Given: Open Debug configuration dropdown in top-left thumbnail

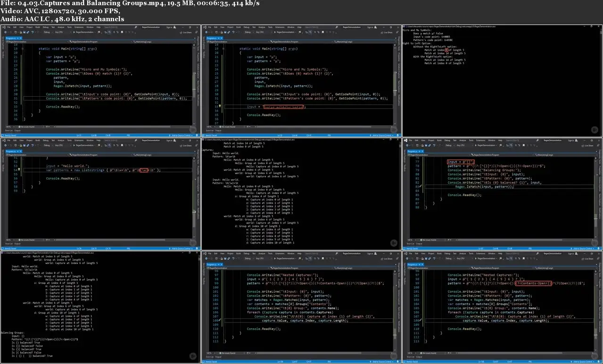Looking at the screenshot, I should pyautogui.click(x=47, y=33).
